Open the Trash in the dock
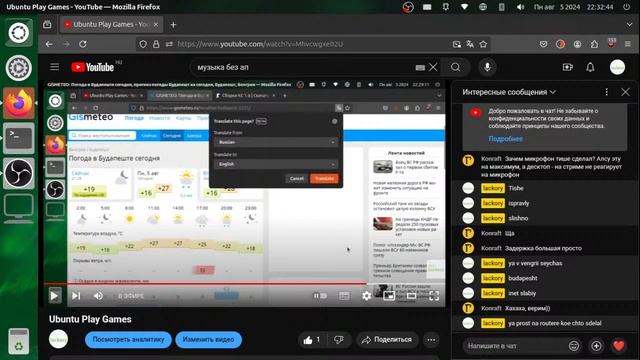Screen dimensions: 640x360 pyautogui.click(x=19, y=341)
